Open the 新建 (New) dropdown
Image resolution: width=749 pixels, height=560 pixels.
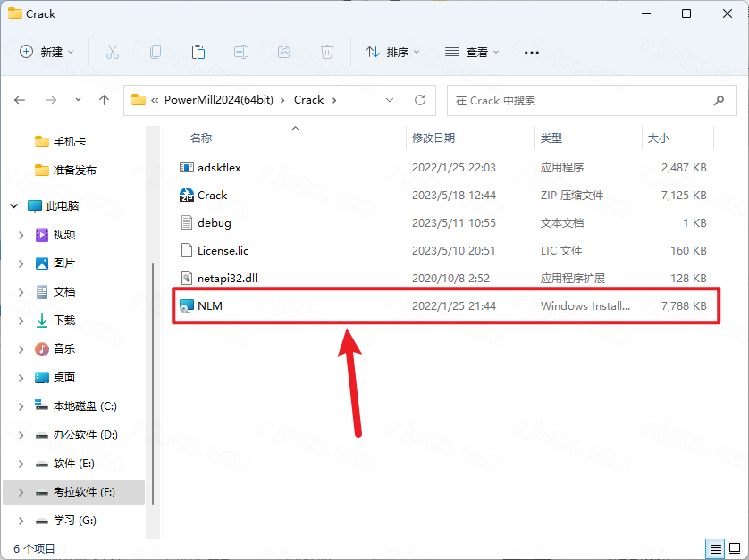[47, 52]
